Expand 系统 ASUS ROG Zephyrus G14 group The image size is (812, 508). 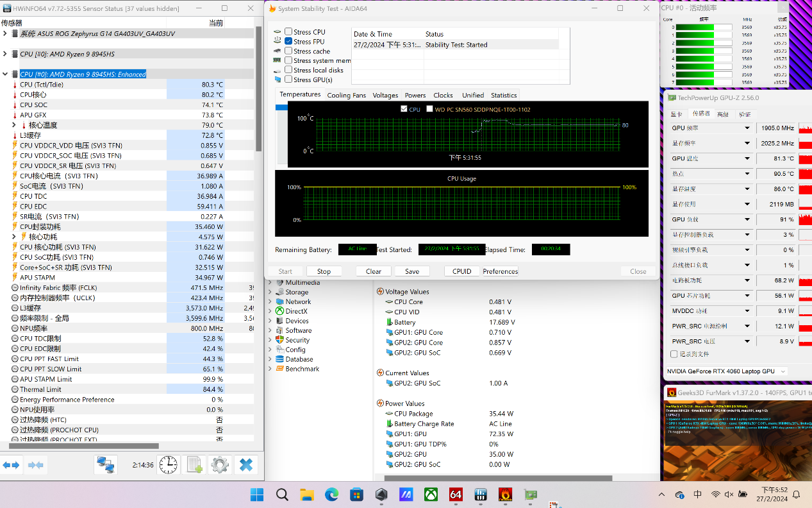click(5, 34)
